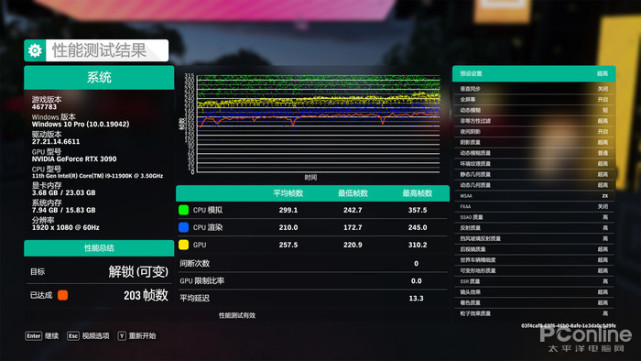Click the orange 已达成 indicator square
The image size is (641, 361).
pyautogui.click(x=63, y=295)
